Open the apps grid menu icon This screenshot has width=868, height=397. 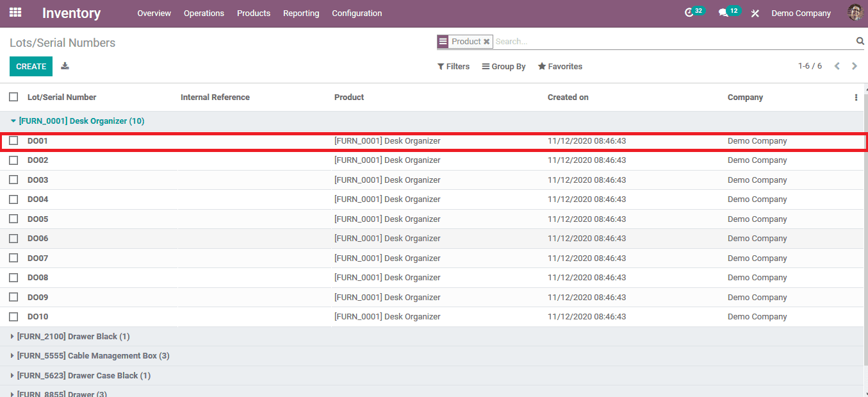pos(15,12)
